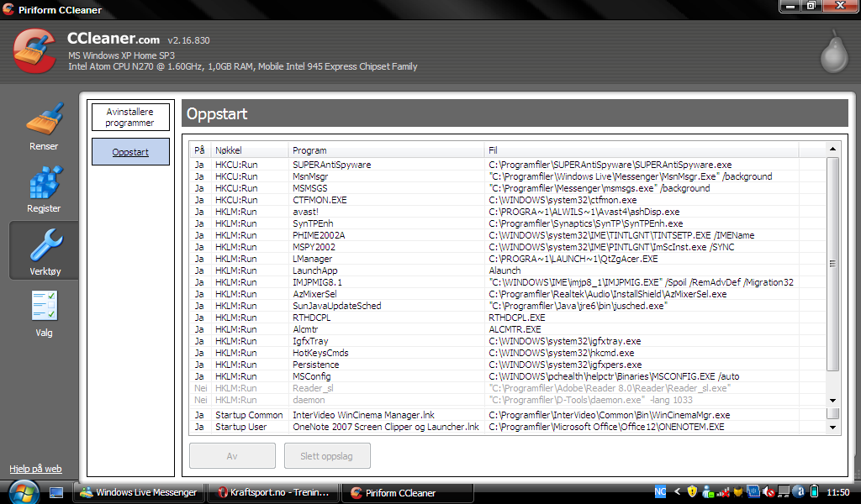Select the Oppstart tab

tap(130, 152)
